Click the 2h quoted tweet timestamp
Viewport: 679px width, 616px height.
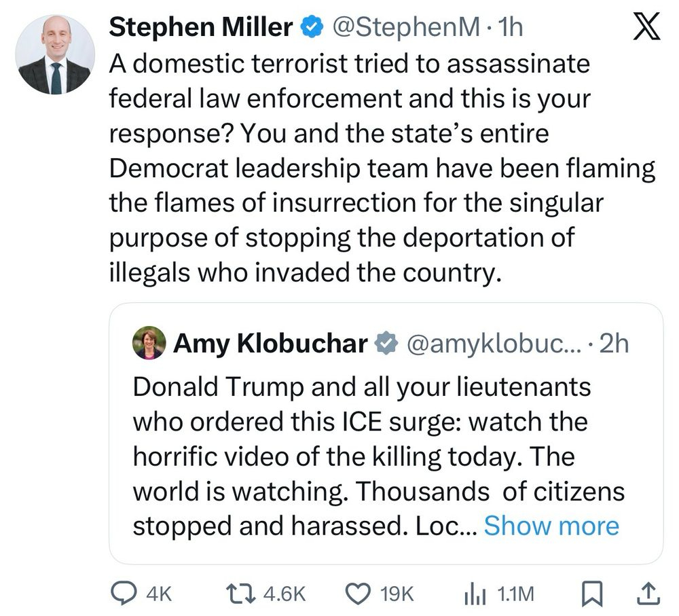click(614, 344)
